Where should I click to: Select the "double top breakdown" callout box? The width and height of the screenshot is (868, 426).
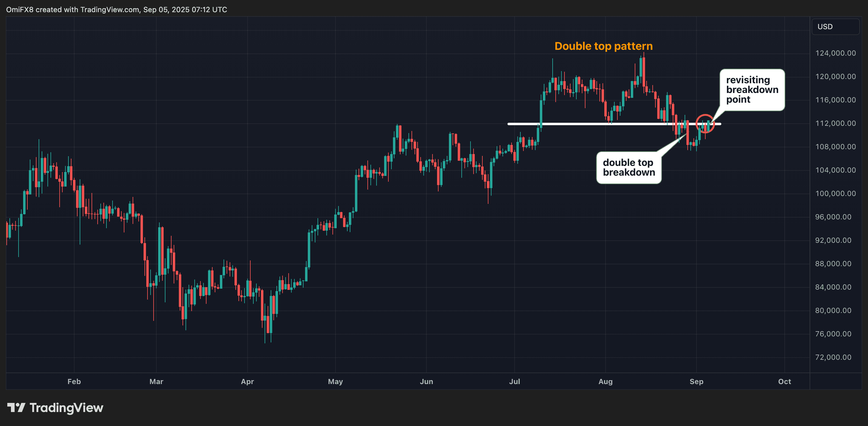628,168
